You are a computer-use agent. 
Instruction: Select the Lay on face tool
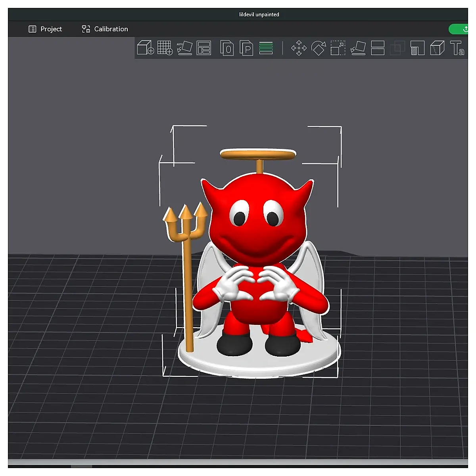click(358, 48)
